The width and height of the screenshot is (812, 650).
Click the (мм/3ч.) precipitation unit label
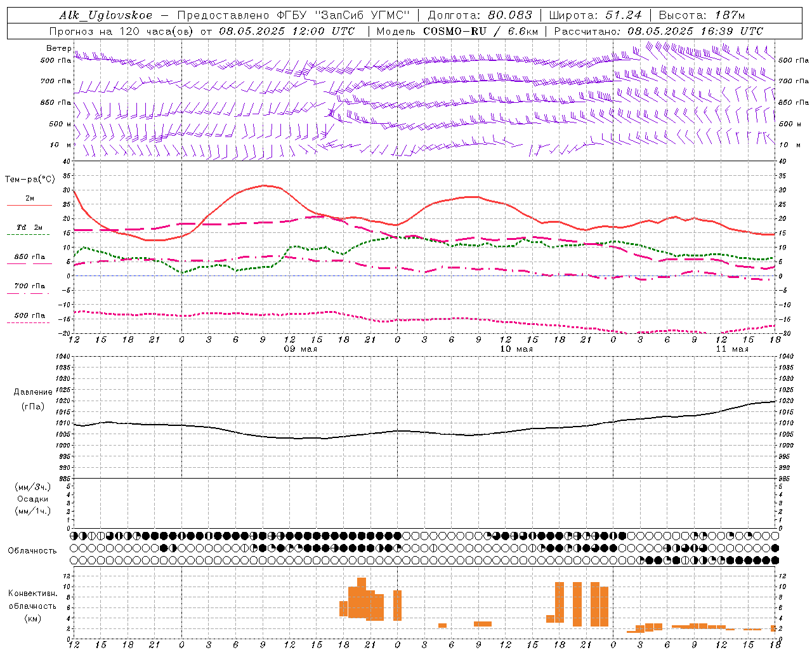tap(33, 487)
